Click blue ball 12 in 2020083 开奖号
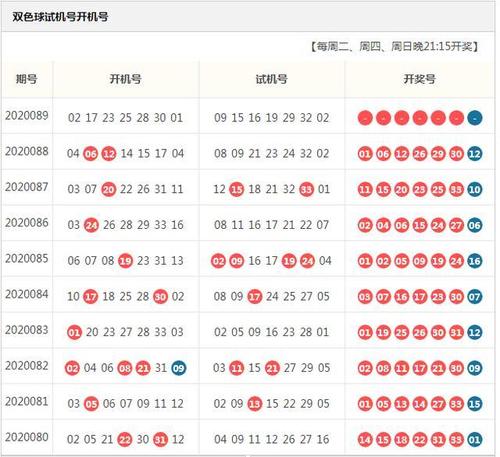Viewport: 500px width, 457px height. click(475, 332)
